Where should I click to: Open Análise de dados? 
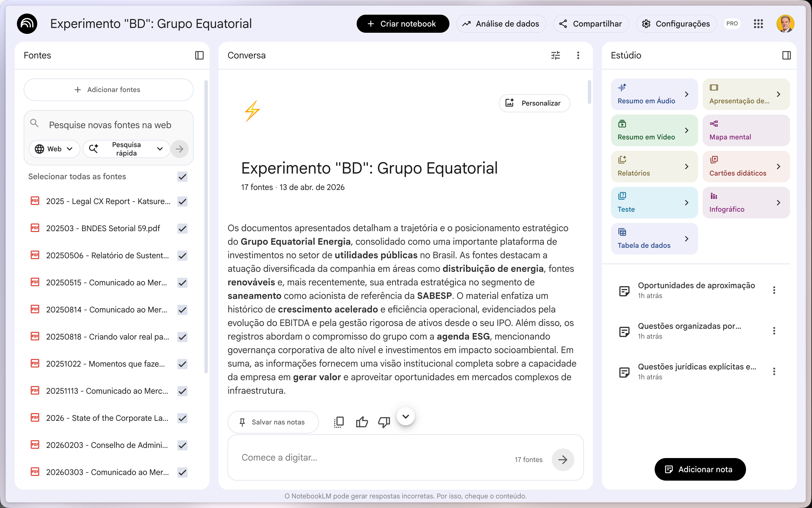[x=501, y=24]
